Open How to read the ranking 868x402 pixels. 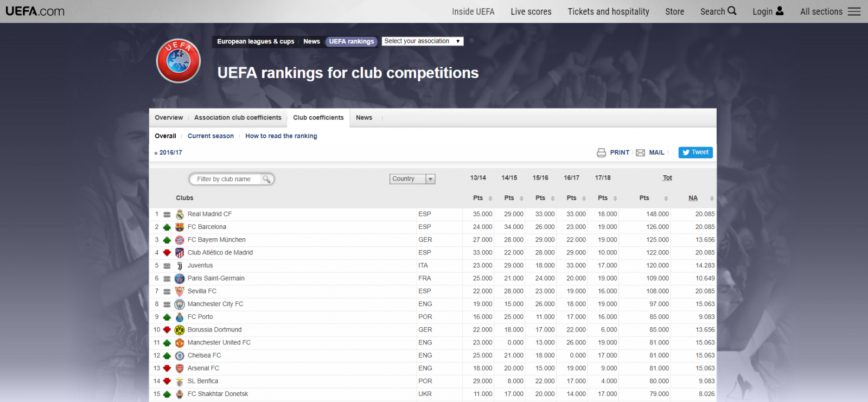click(x=281, y=136)
